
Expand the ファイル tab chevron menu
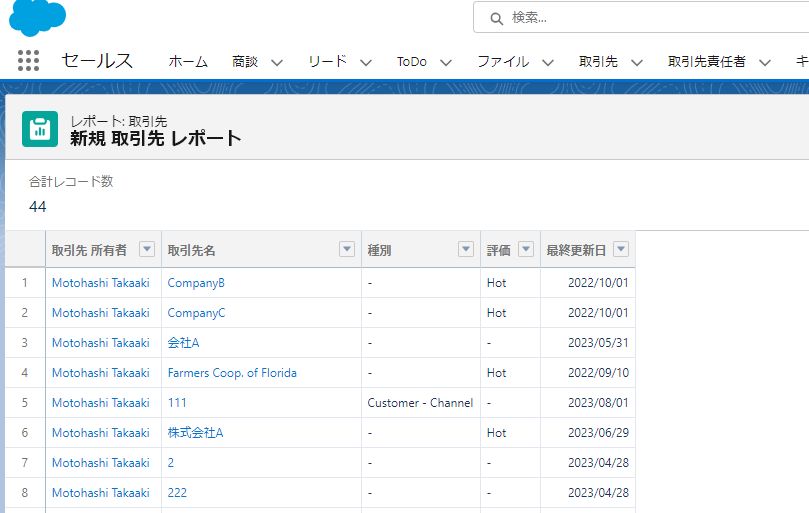[548, 63]
